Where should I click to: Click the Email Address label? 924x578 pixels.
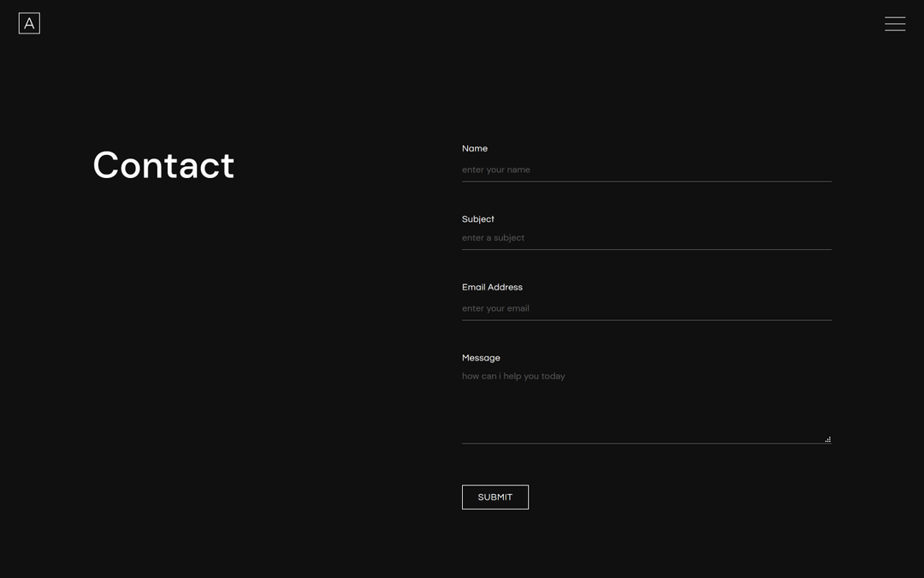[x=492, y=287]
